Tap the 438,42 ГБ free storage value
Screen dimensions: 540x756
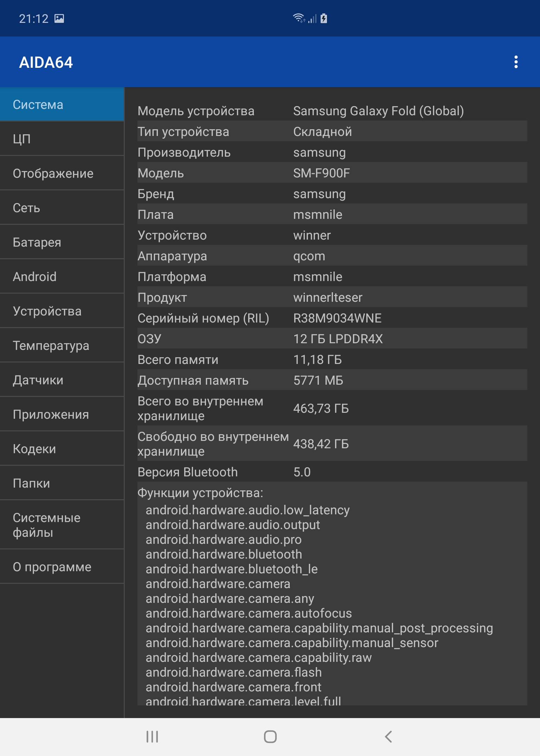click(x=321, y=444)
